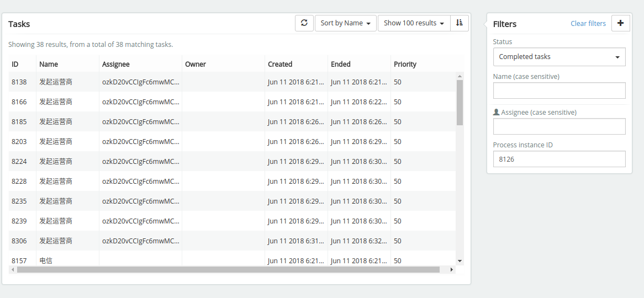Open the Sort by Name dropdown
The image size is (644, 298).
click(x=346, y=23)
